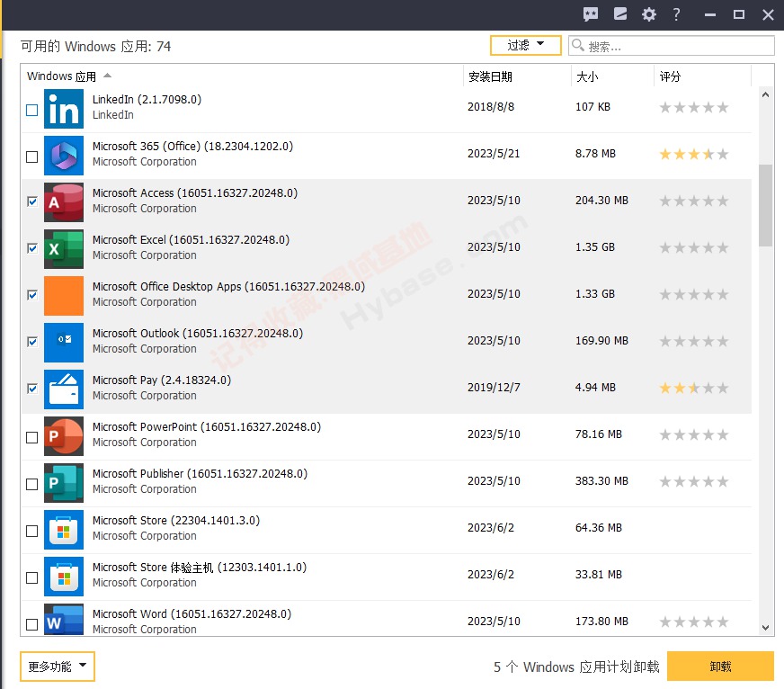Click the scrollbar down arrow
Screen dimensions: 784x689
pos(765,628)
